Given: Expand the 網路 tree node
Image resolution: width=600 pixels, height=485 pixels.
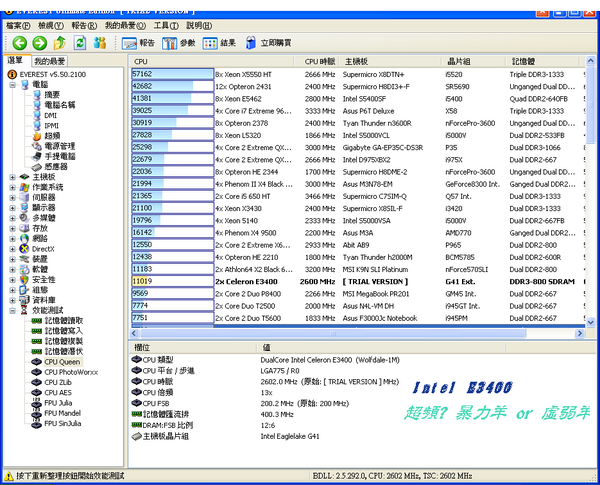Looking at the screenshot, I should [x=12, y=238].
